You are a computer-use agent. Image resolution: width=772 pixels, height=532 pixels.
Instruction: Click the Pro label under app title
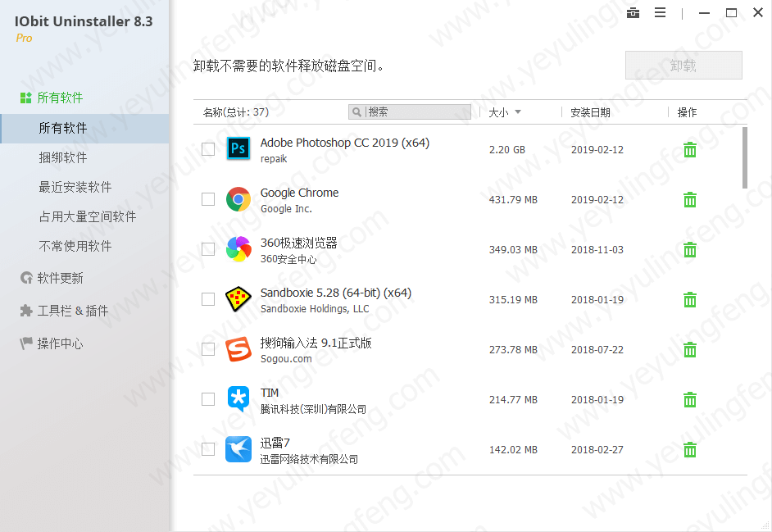tap(24, 38)
